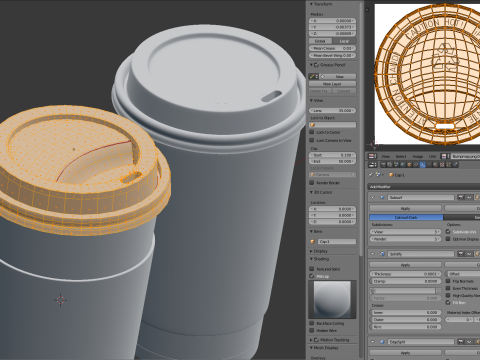Click New in Grease Pencil panel
Viewport: 480px width, 360px height.
339,76
